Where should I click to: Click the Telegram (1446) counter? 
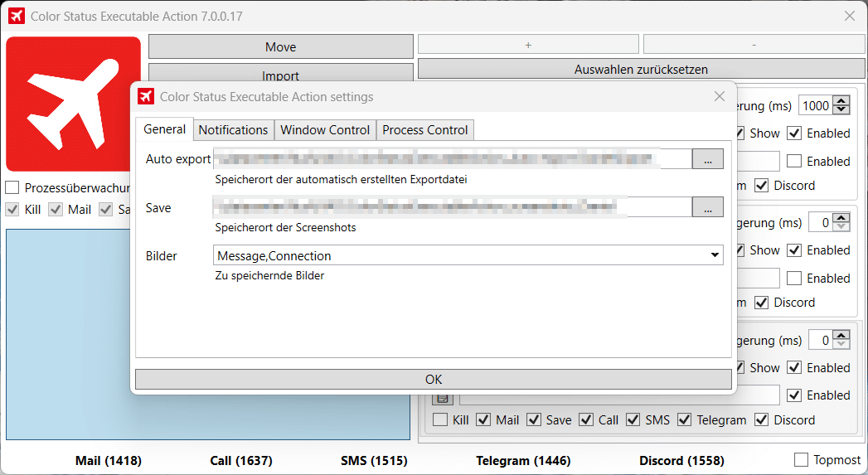point(523,461)
